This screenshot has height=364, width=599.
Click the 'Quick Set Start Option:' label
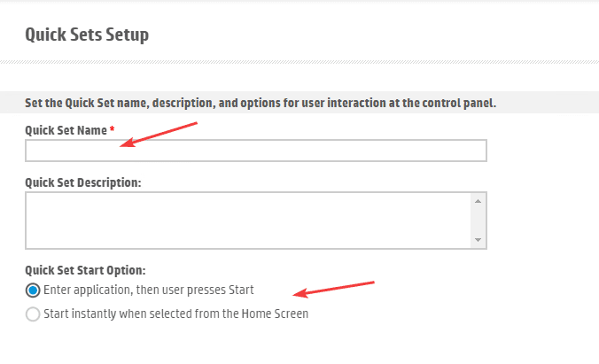tap(85, 269)
